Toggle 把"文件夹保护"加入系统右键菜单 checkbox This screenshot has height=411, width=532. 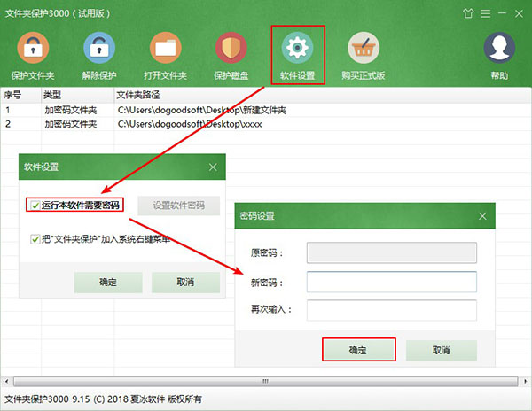tap(35, 239)
